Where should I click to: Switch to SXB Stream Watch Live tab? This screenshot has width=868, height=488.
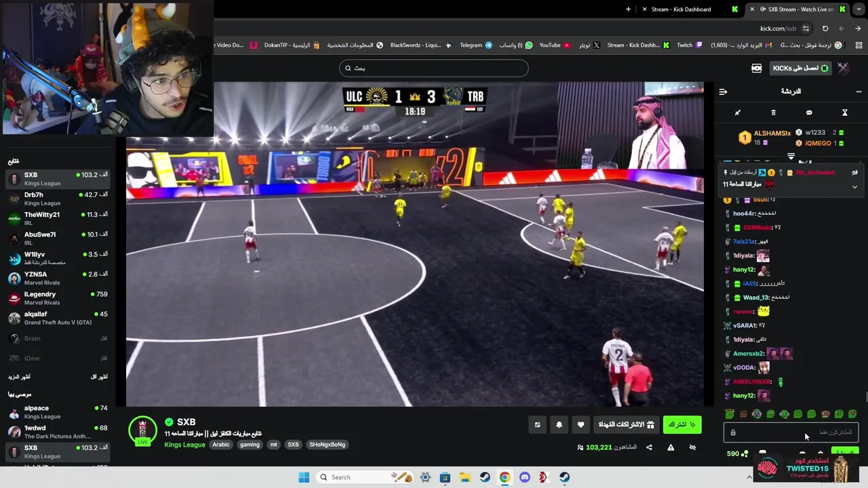coord(797,9)
